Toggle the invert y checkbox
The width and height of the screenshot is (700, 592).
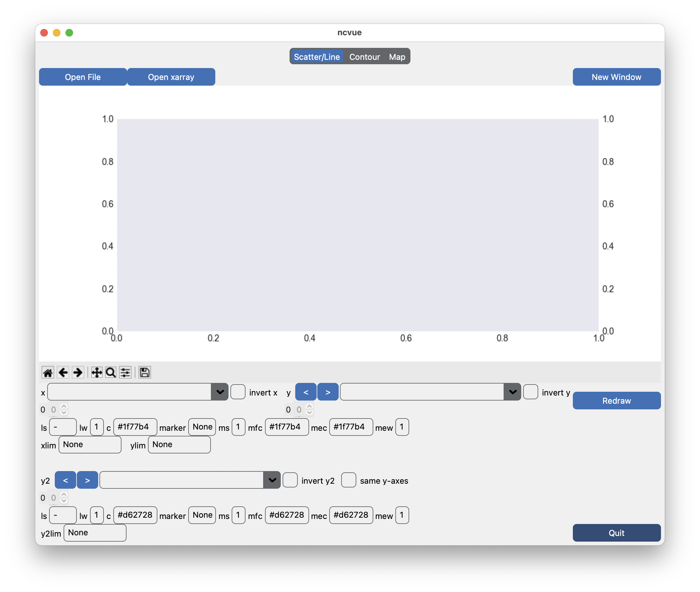tap(530, 392)
